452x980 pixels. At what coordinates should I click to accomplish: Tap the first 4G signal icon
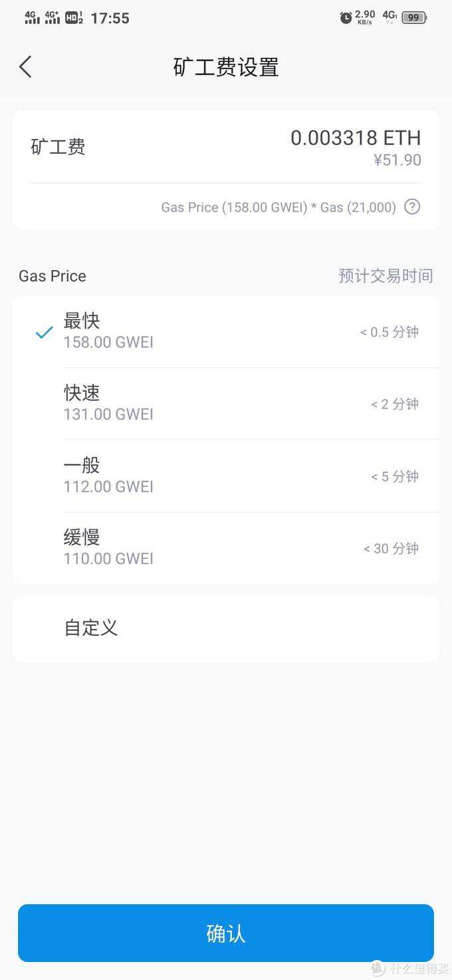[32, 18]
